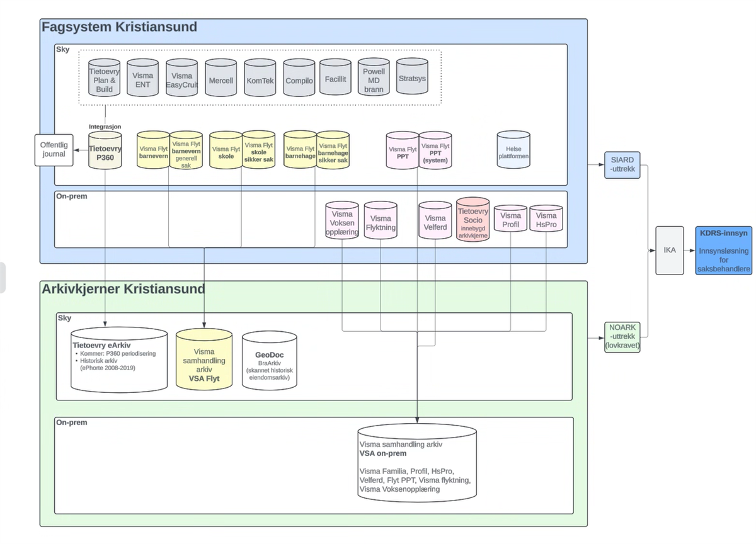Select the Visma Flyt barnehage cylinder
The width and height of the screenshot is (756, 544).
click(x=300, y=149)
